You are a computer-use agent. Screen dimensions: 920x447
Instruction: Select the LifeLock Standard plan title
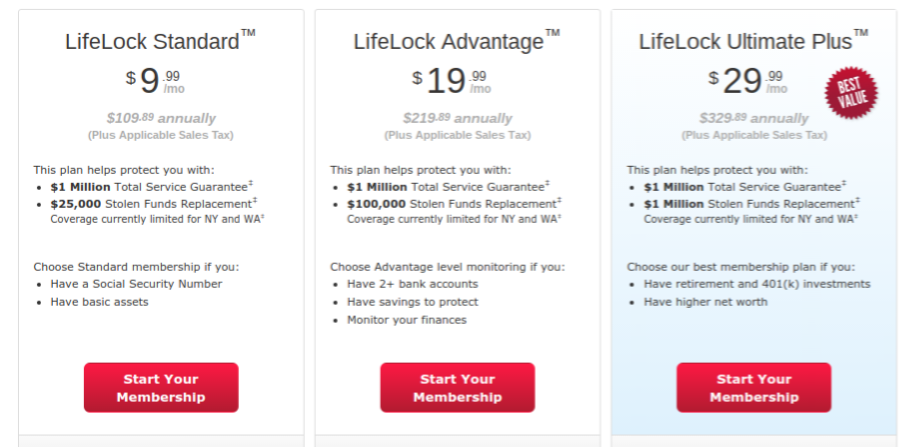coord(160,40)
